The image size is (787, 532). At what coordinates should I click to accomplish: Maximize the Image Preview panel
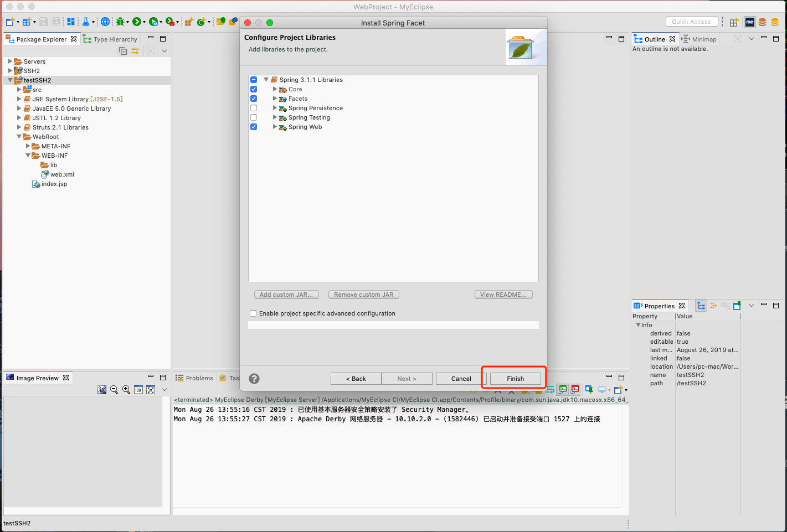[x=163, y=378]
